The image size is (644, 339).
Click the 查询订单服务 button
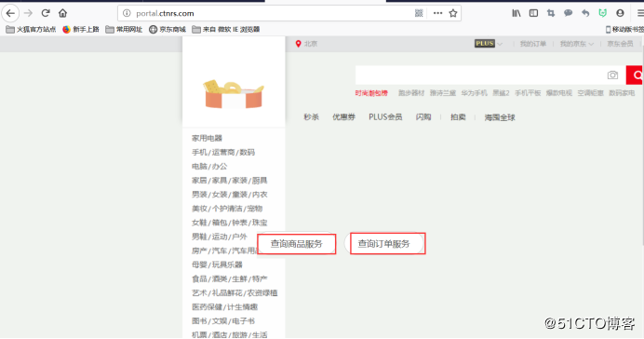click(x=388, y=244)
